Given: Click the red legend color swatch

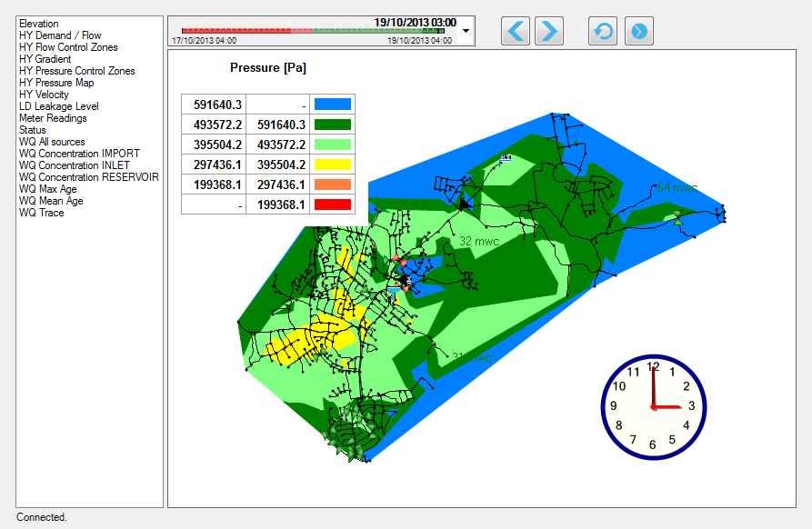Looking at the screenshot, I should pos(332,205).
